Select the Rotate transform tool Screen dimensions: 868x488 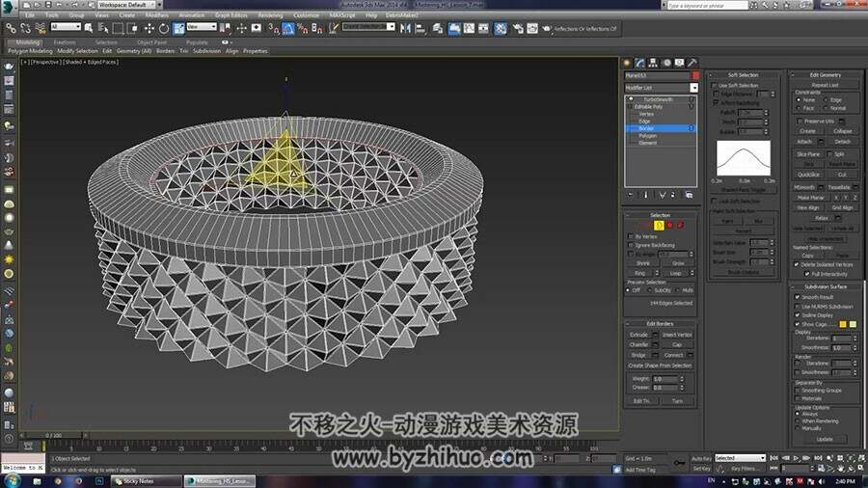[164, 28]
